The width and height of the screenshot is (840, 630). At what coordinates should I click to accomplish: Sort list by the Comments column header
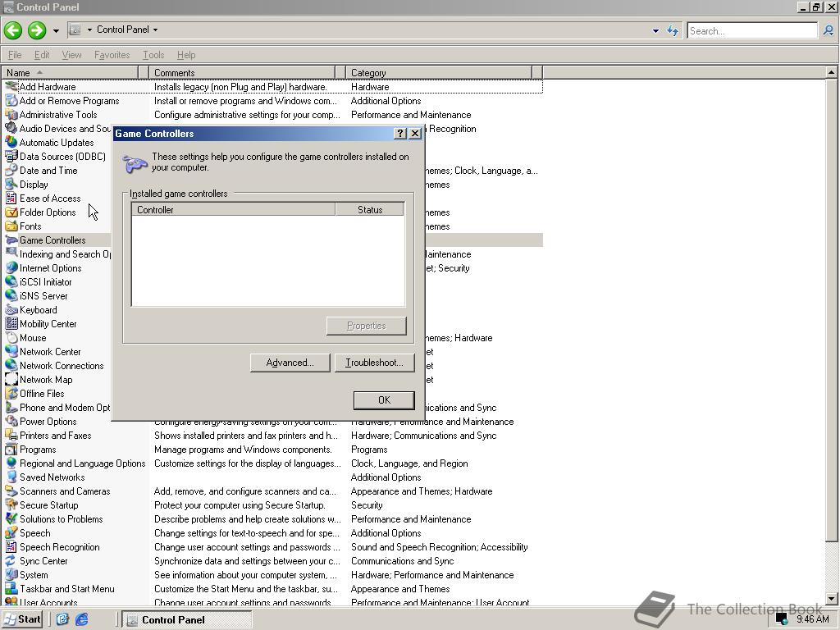click(x=241, y=72)
